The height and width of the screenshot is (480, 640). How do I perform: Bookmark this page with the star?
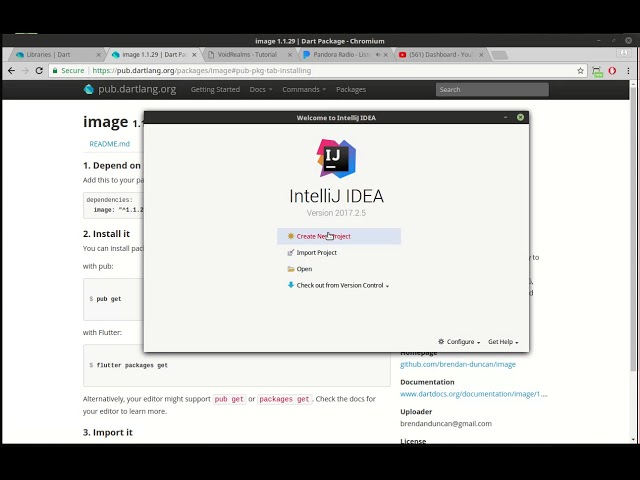580,71
